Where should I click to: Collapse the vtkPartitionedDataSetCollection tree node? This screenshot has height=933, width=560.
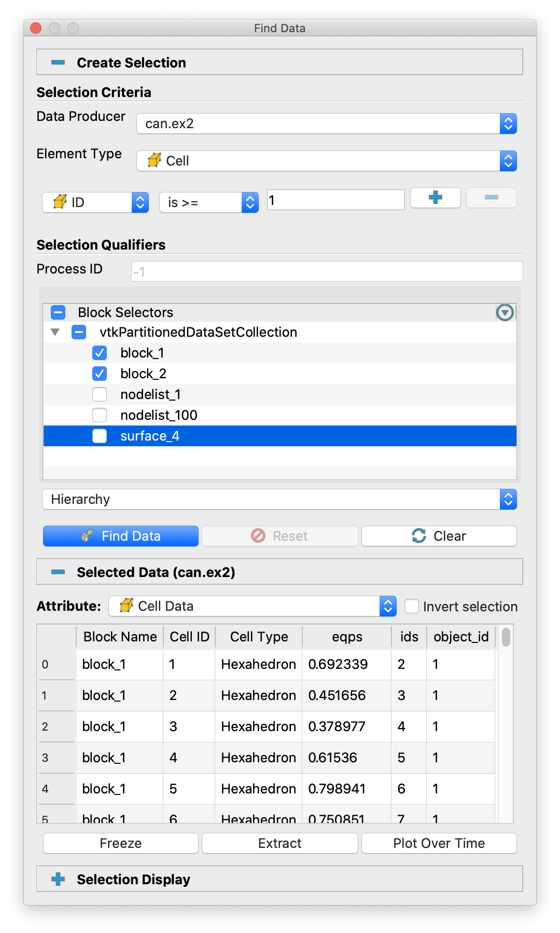[55, 332]
